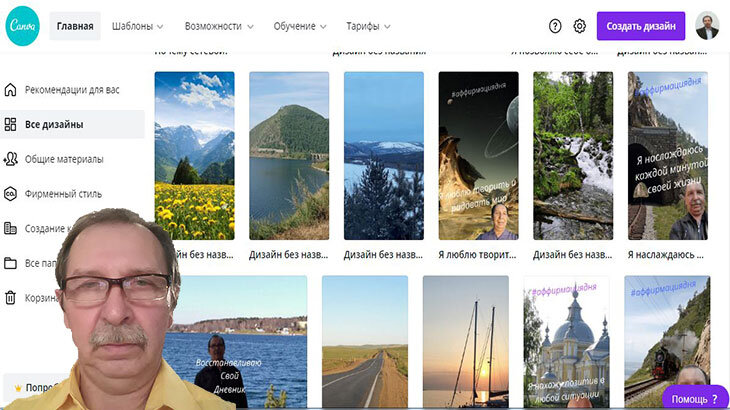Click the Все папки folder icon
The height and width of the screenshot is (410, 730).
coord(10,263)
